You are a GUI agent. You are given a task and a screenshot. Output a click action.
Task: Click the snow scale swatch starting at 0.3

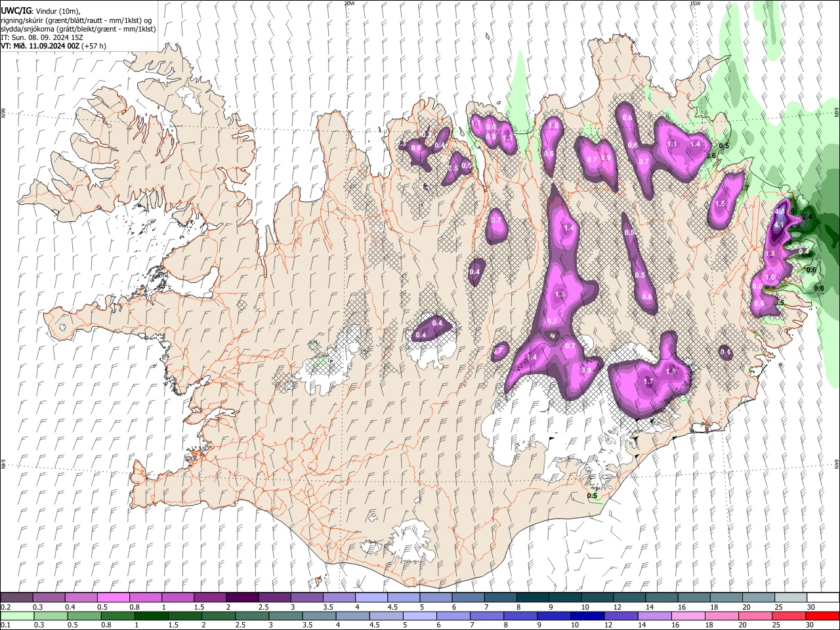(x=49, y=598)
